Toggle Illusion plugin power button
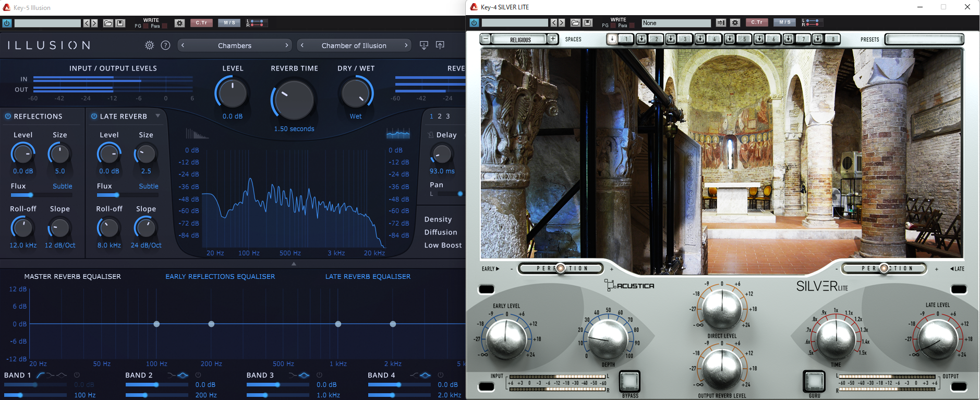 click(7, 23)
